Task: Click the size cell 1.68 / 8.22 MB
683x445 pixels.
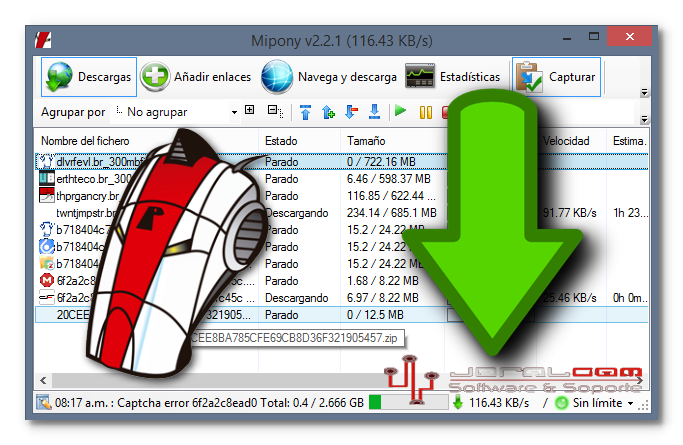Action: click(382, 281)
